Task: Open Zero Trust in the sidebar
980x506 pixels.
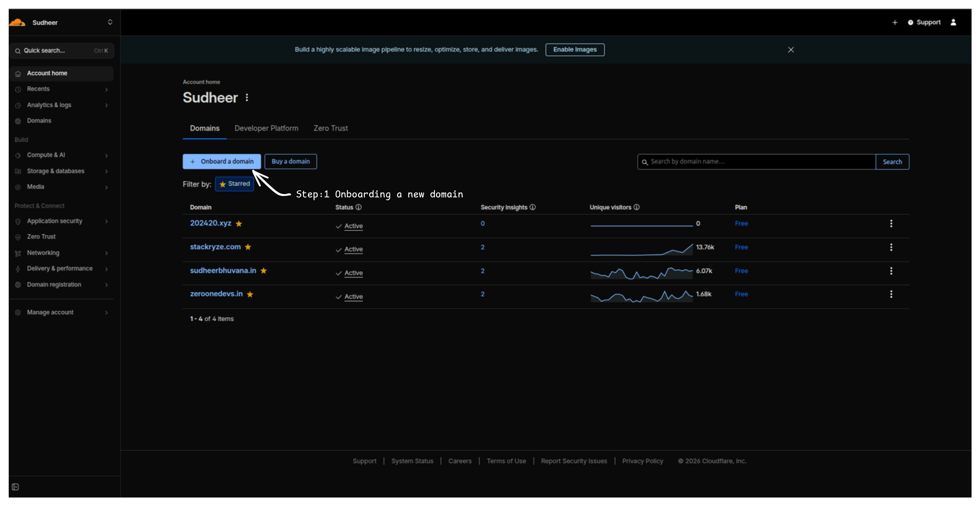Action: tap(41, 237)
